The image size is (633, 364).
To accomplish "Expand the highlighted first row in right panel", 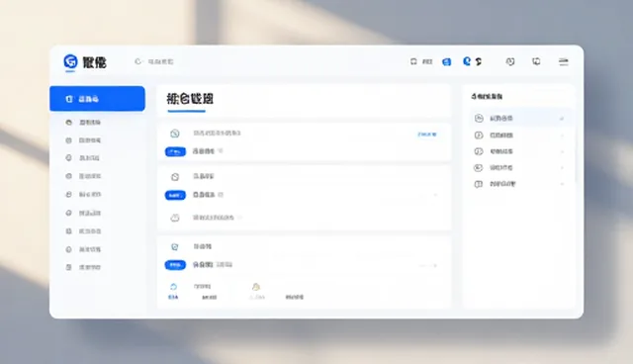I will tap(562, 119).
